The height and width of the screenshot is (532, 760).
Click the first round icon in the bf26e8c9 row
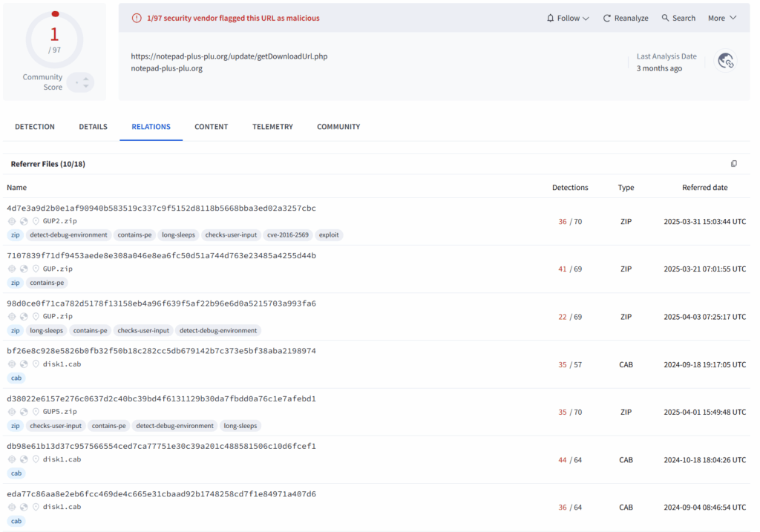tap(12, 364)
